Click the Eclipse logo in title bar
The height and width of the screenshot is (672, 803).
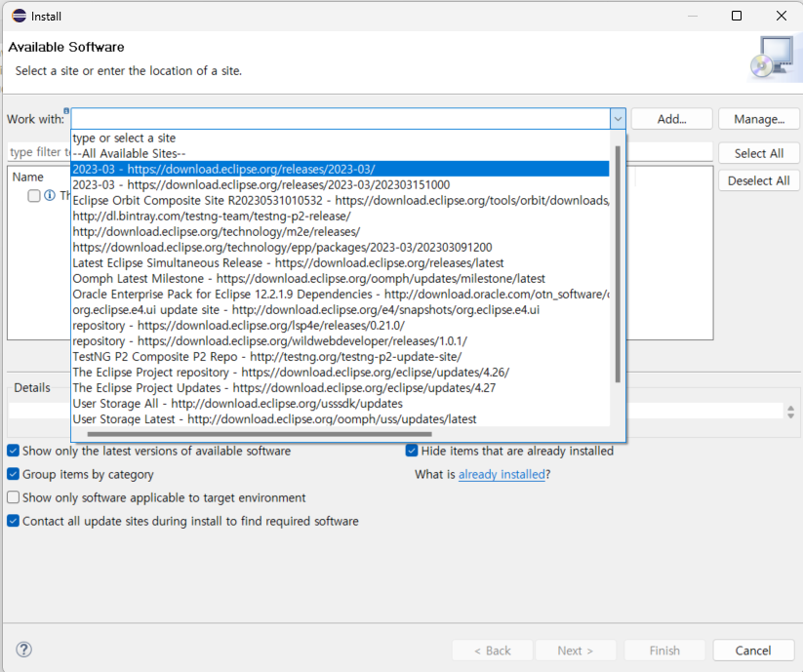19,16
